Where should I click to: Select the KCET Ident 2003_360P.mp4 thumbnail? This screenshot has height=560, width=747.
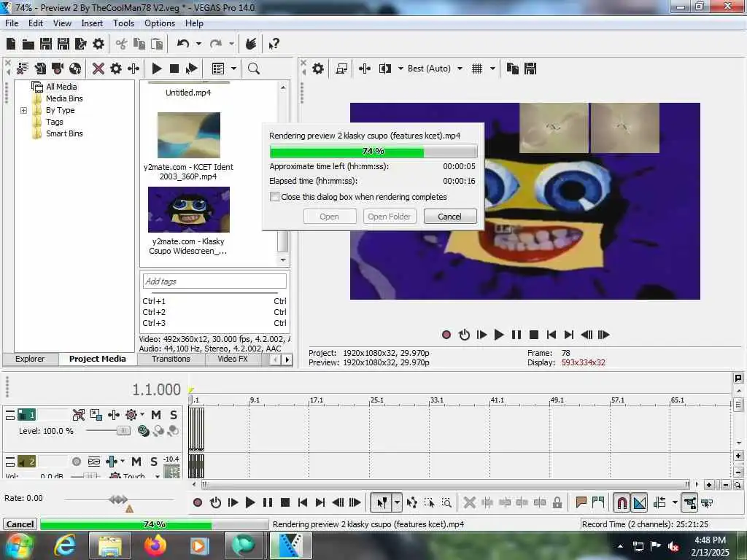[189, 135]
